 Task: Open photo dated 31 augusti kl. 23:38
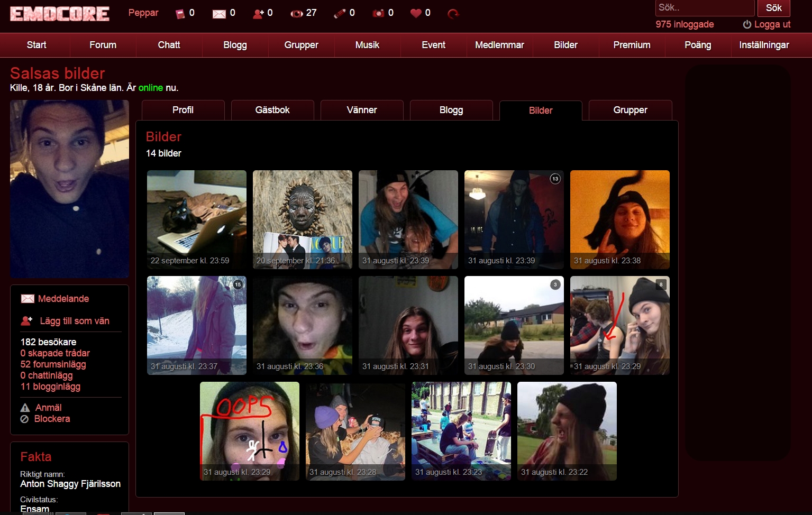click(x=620, y=219)
